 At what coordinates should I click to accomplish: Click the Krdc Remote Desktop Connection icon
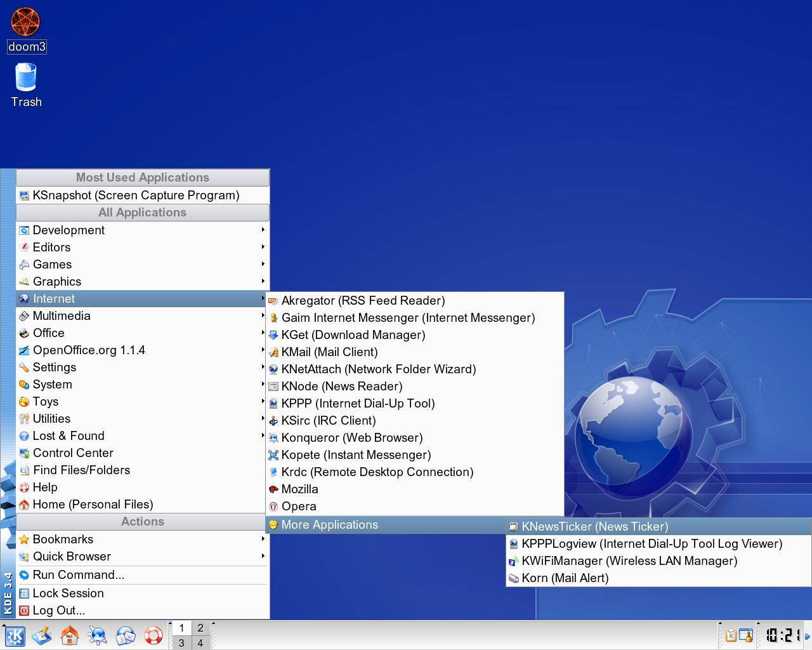click(273, 472)
